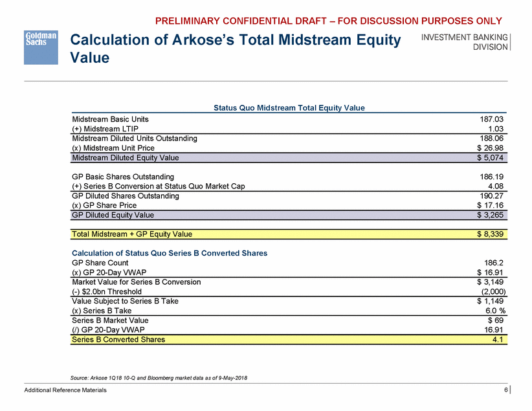532x411 pixels.
Task: Click the value $ 5,074
Action: [491, 157]
